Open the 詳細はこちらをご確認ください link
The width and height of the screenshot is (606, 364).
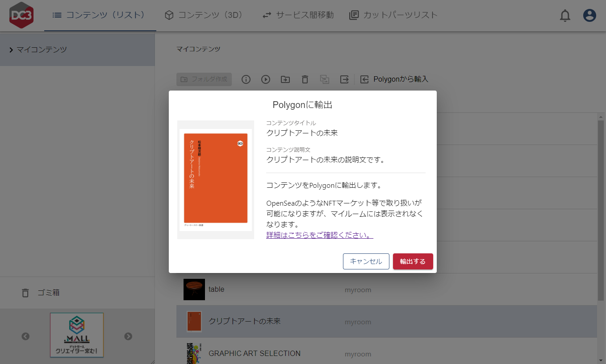320,235
